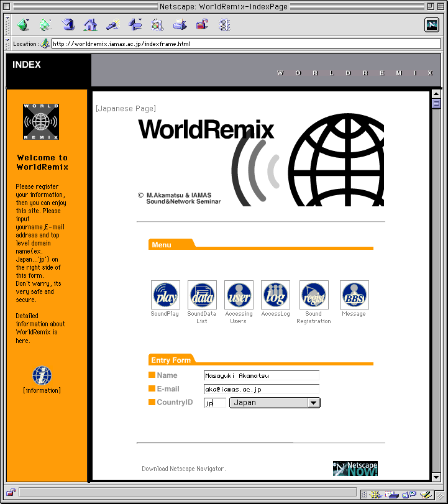This screenshot has height=504, width=448.
Task: Open SoundPlay via the play icon
Action: tap(165, 295)
